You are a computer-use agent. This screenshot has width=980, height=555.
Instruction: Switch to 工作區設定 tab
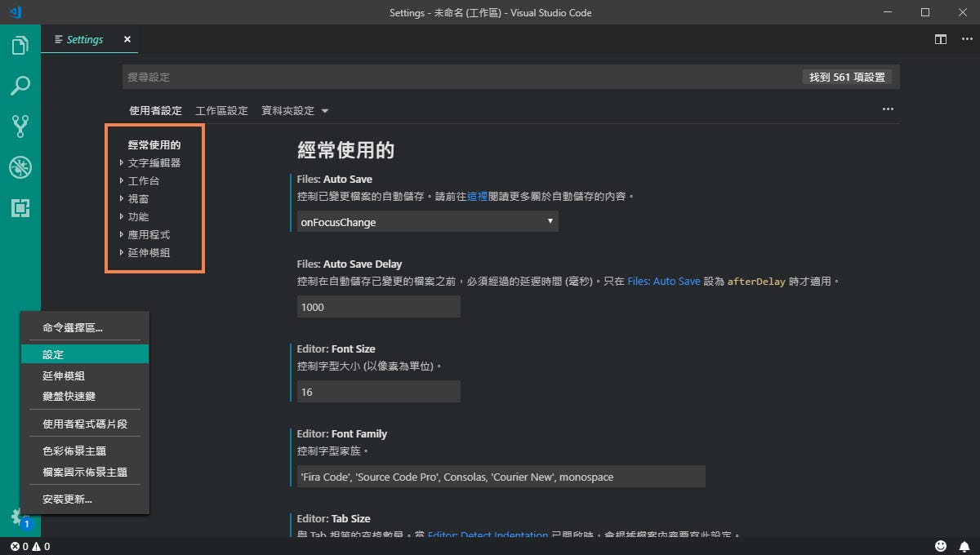[x=221, y=110]
